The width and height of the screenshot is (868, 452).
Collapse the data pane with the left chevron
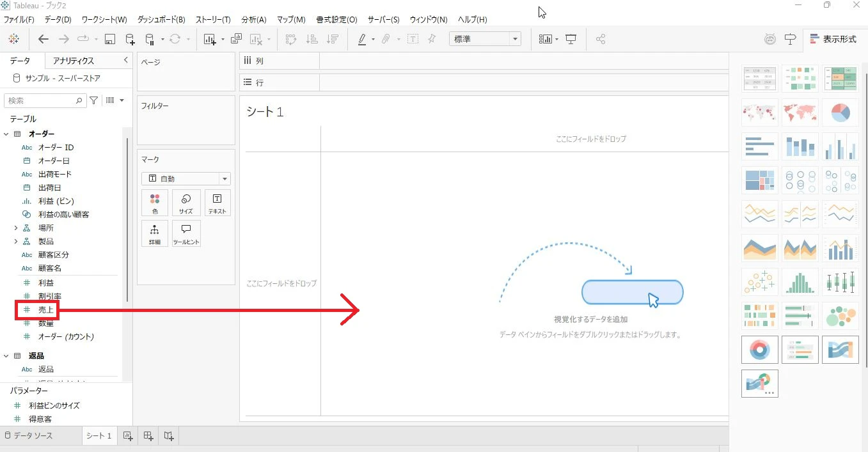(125, 60)
